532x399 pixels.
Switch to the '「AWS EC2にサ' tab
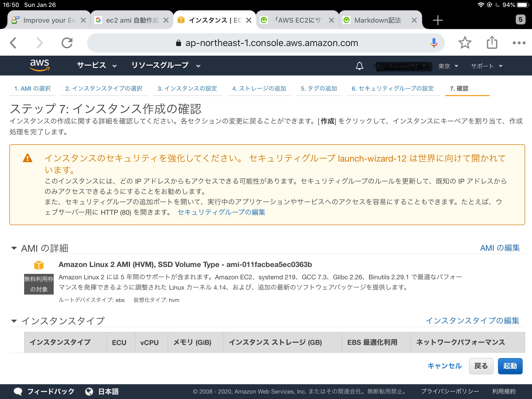pos(298,20)
